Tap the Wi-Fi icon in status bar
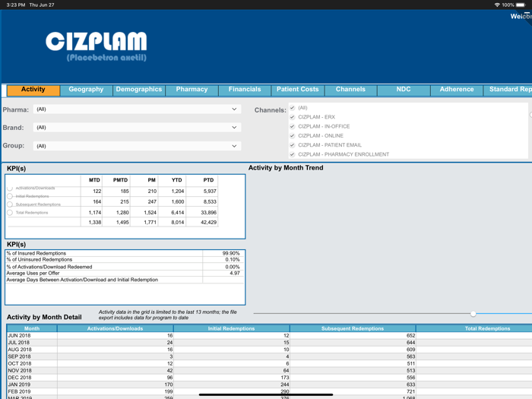Image resolution: width=532 pixels, height=399 pixels. [x=497, y=5]
